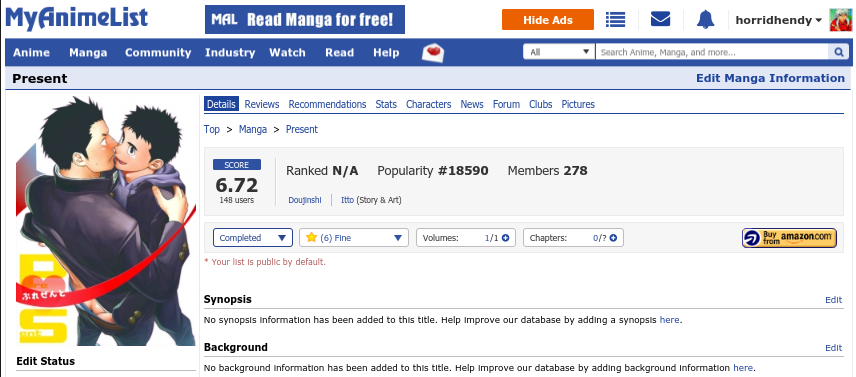Image resolution: width=856 pixels, height=377 pixels.
Task: Switch to the News tab
Action: pos(472,104)
